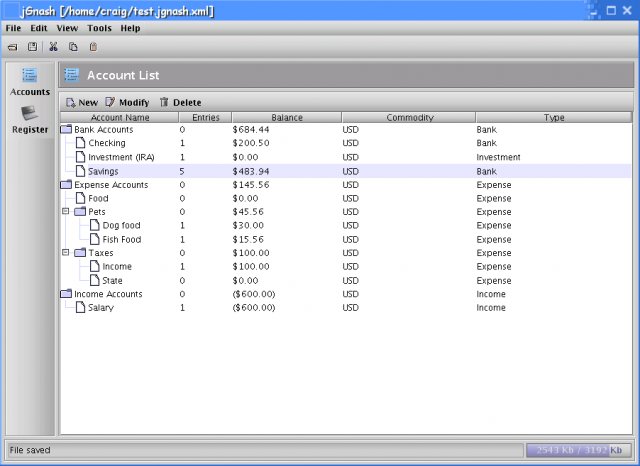Open the View menu
This screenshot has height=466, width=640.
click(x=67, y=28)
